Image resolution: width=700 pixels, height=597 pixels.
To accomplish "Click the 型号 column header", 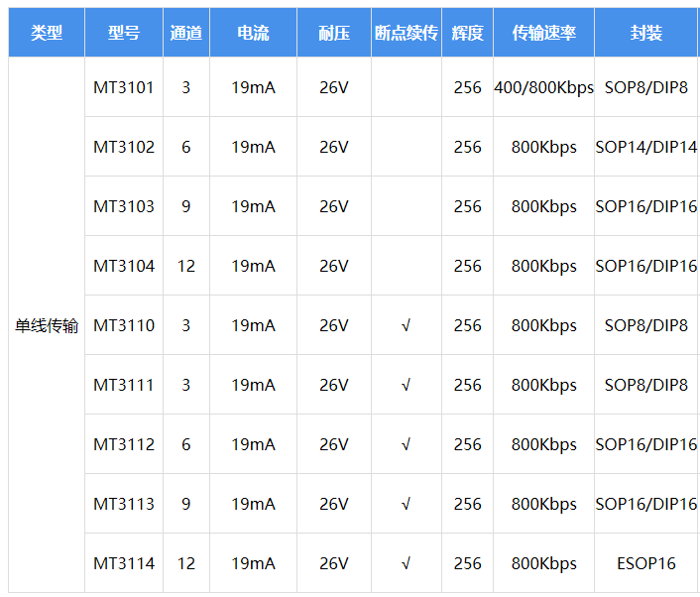I will click(x=124, y=33).
